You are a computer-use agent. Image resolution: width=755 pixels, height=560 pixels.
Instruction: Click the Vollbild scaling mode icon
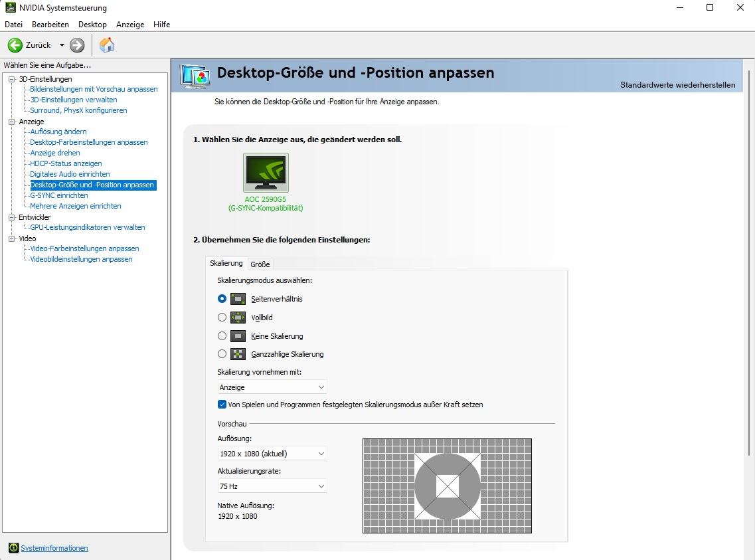pos(238,318)
